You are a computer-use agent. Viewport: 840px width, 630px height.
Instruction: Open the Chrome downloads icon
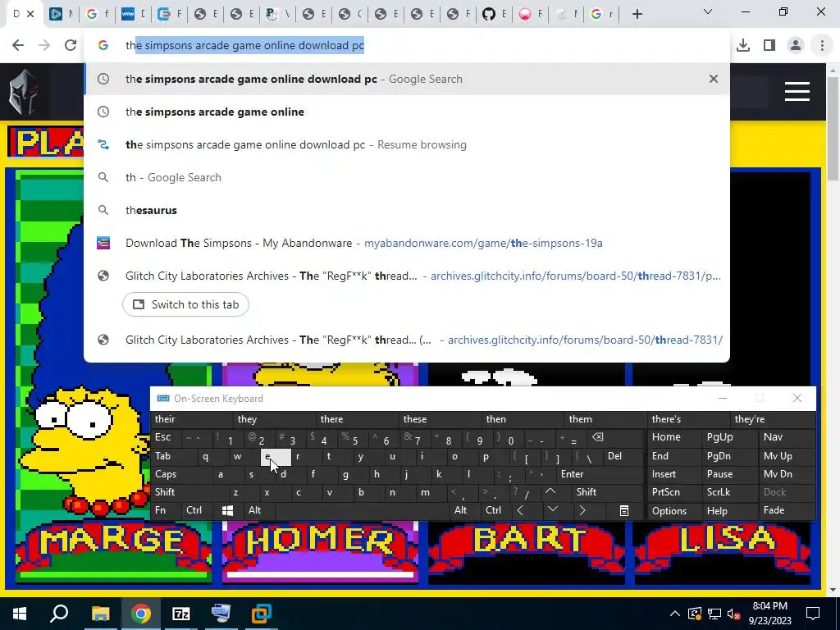coord(743,46)
